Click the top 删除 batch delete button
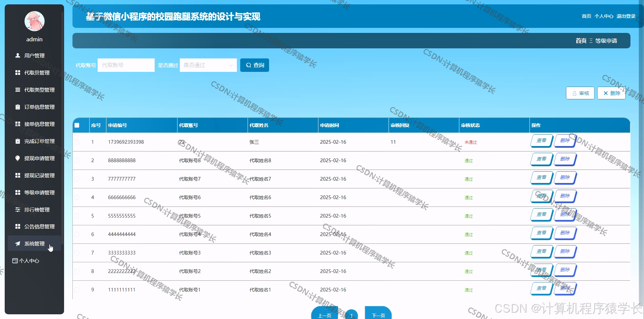 pos(611,93)
